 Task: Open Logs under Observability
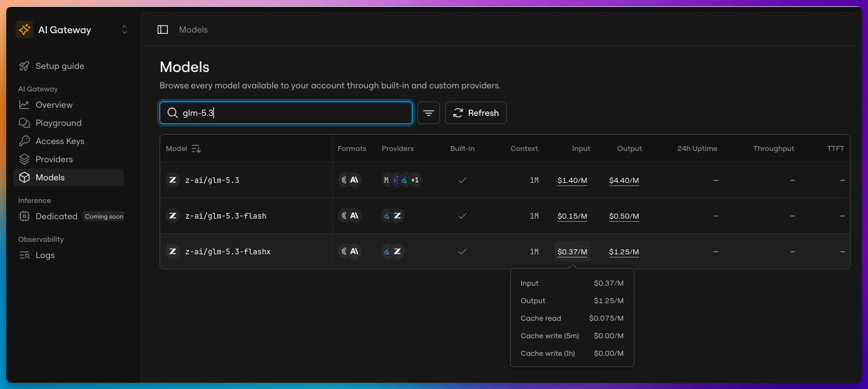(x=68, y=255)
